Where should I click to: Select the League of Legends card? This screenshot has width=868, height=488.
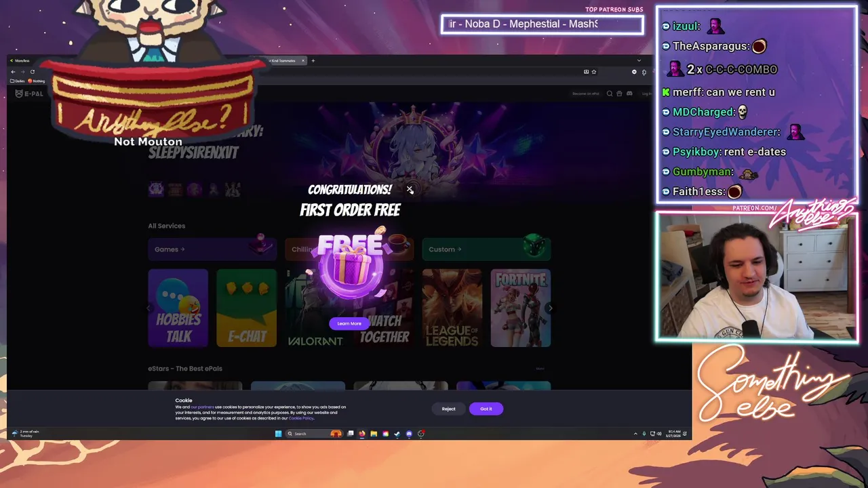452,308
